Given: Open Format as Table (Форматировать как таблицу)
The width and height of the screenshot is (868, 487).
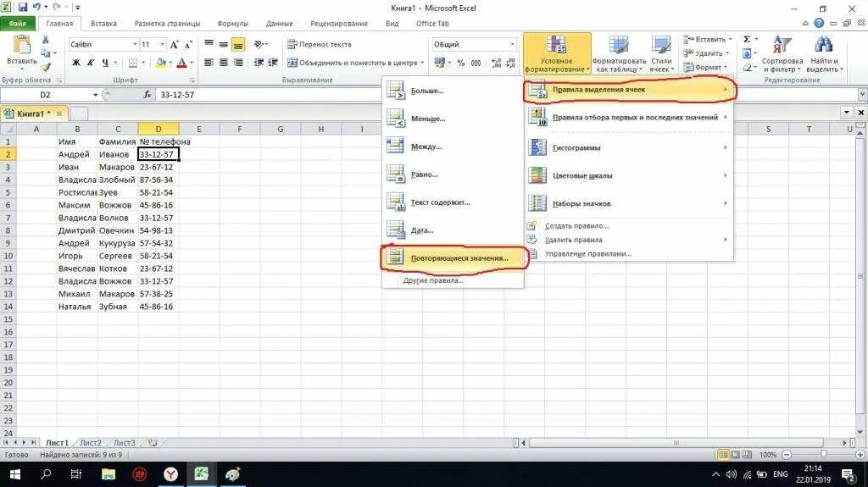Looking at the screenshot, I should click(619, 53).
